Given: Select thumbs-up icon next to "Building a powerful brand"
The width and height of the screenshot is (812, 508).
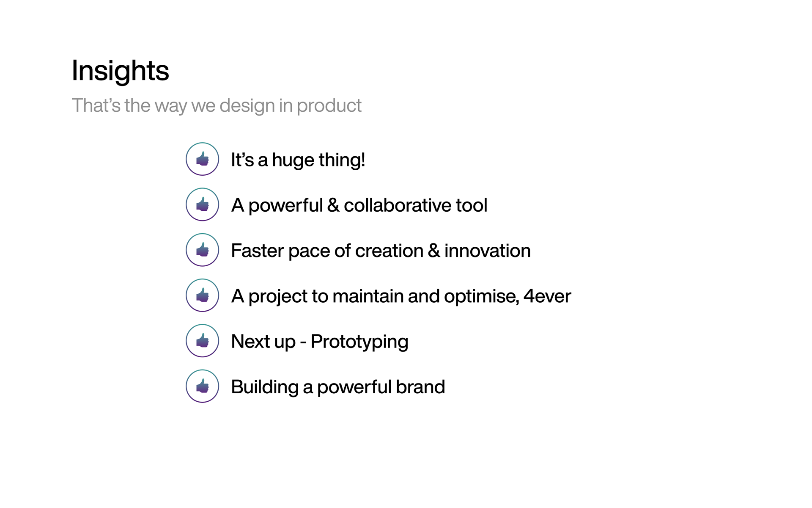Looking at the screenshot, I should tap(202, 386).
